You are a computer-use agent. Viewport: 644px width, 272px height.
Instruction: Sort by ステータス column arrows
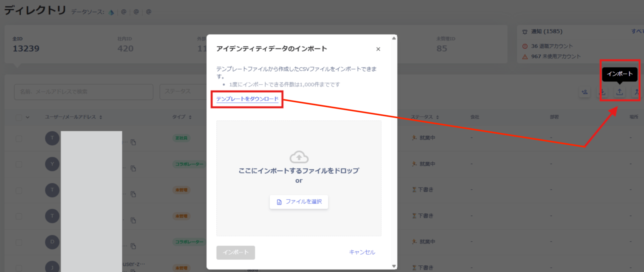coord(437,117)
